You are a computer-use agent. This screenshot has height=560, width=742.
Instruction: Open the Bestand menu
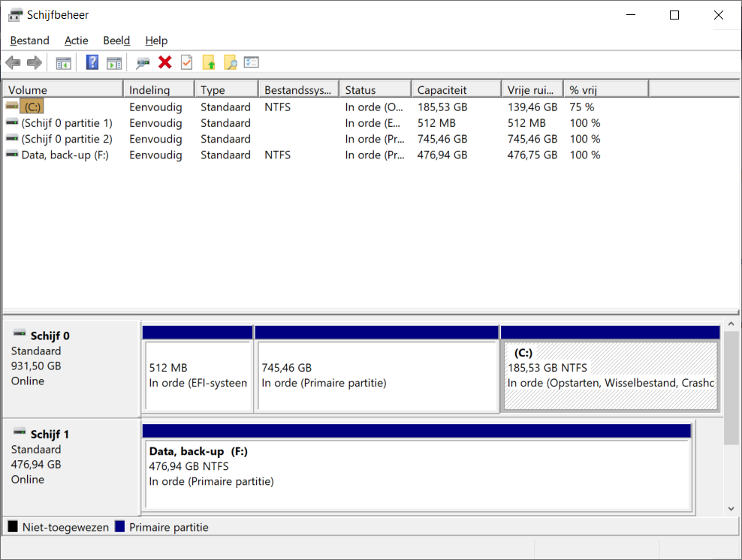click(x=30, y=41)
